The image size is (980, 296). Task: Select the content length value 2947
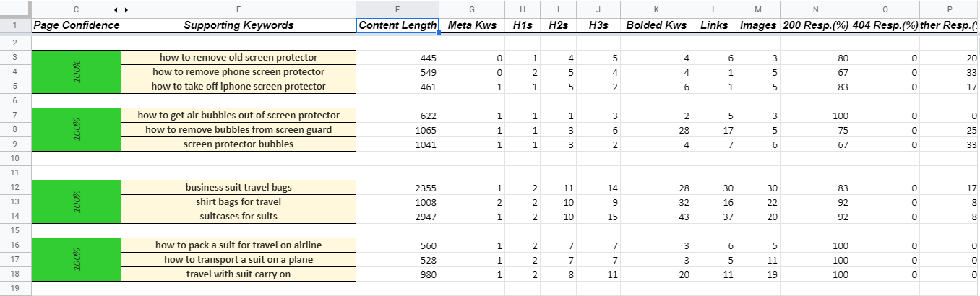click(x=397, y=217)
